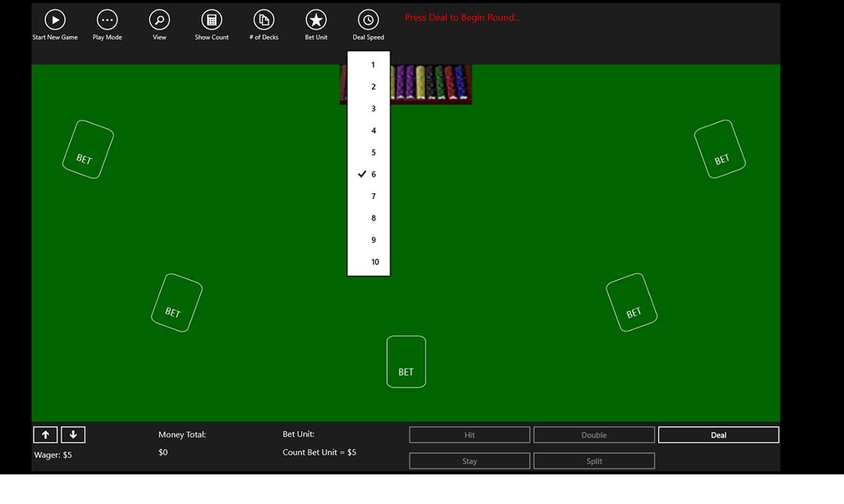Click the bottom center BET spot
Screen dimensions: 844x504
point(406,362)
